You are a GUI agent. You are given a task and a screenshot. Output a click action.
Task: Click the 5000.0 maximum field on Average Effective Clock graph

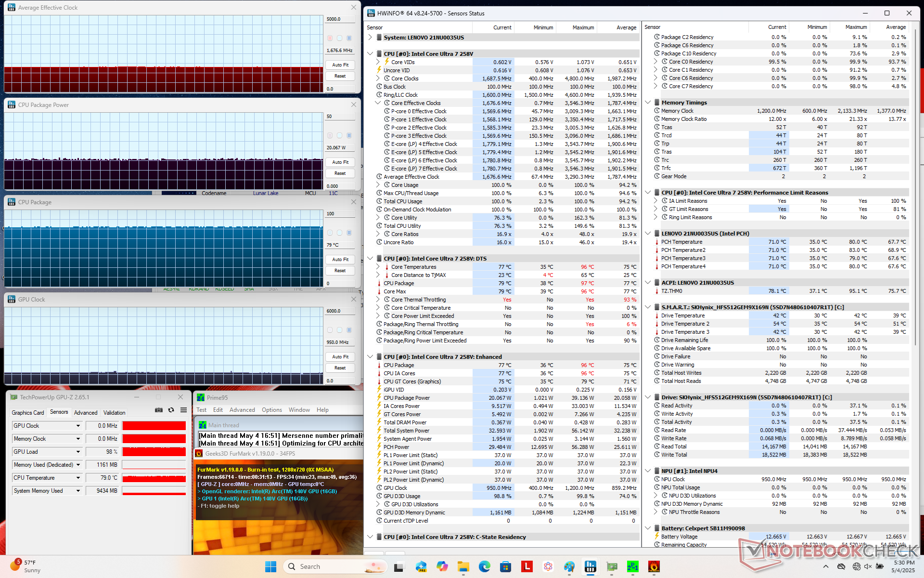pyautogui.click(x=340, y=19)
